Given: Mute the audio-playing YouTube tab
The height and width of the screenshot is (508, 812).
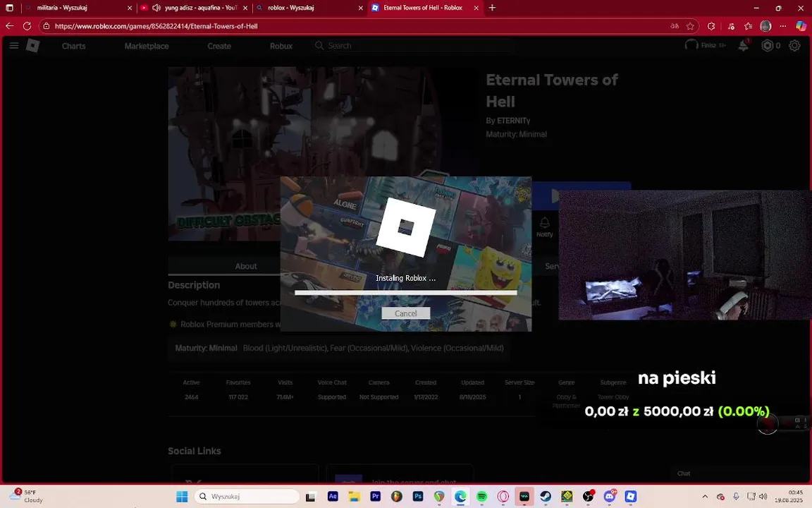Looking at the screenshot, I should (156, 8).
